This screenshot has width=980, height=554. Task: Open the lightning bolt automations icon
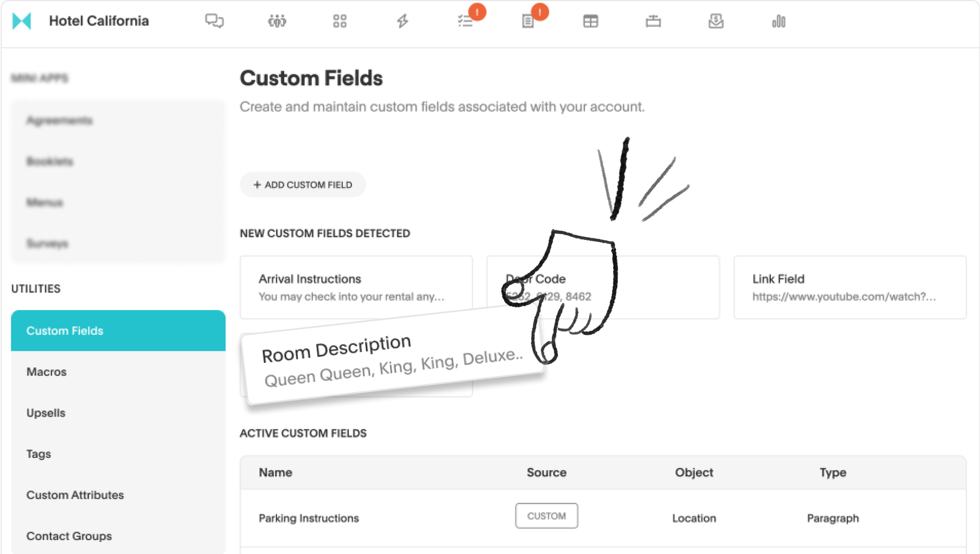[403, 21]
